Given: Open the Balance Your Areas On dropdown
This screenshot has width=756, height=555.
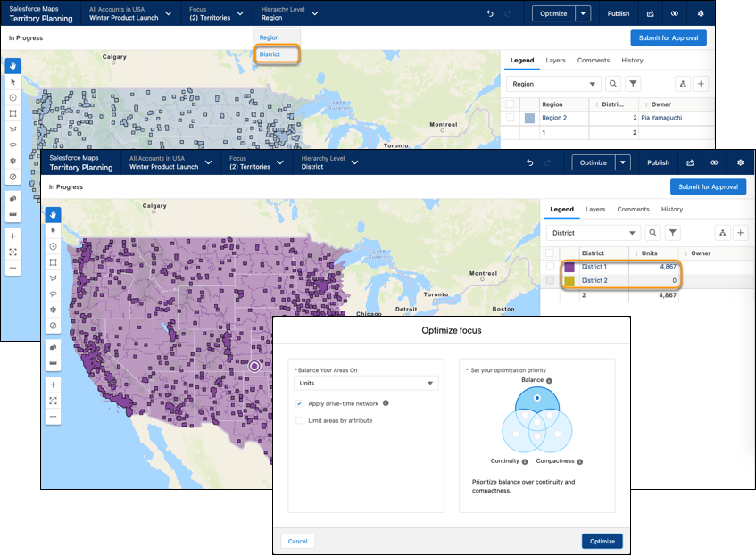Looking at the screenshot, I should point(366,382).
